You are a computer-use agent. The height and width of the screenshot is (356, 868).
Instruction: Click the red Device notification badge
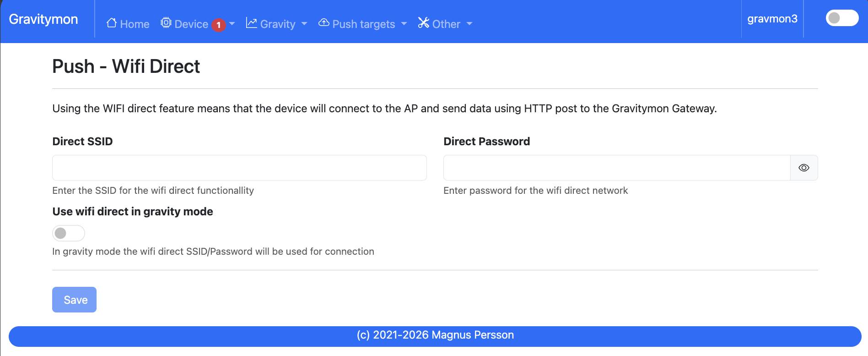click(219, 25)
